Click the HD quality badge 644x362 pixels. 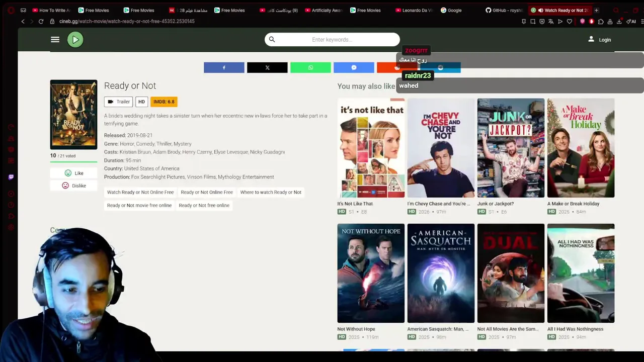(x=141, y=102)
